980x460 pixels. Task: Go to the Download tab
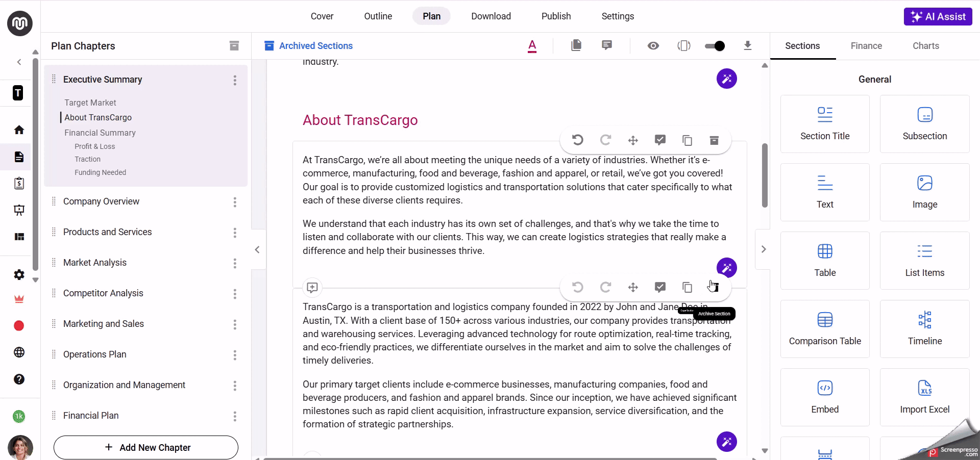491,16
